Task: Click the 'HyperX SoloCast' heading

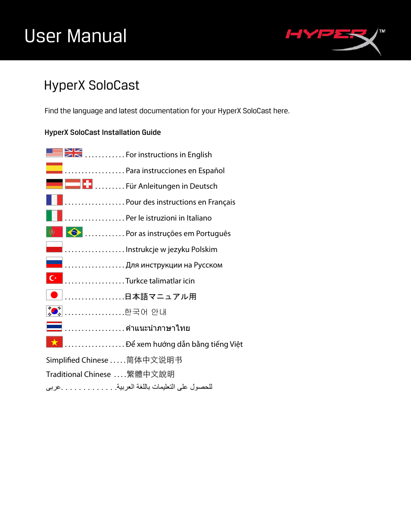Action: (x=92, y=85)
